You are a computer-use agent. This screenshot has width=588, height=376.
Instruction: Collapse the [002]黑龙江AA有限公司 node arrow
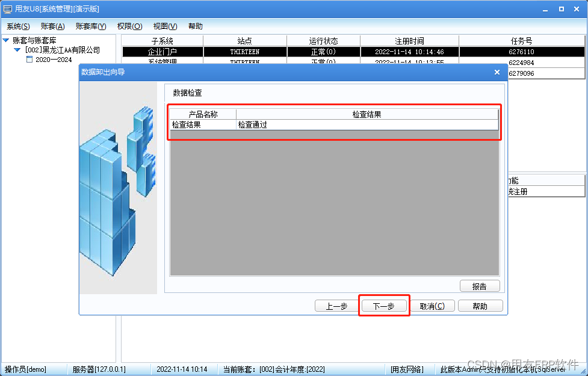(x=17, y=50)
